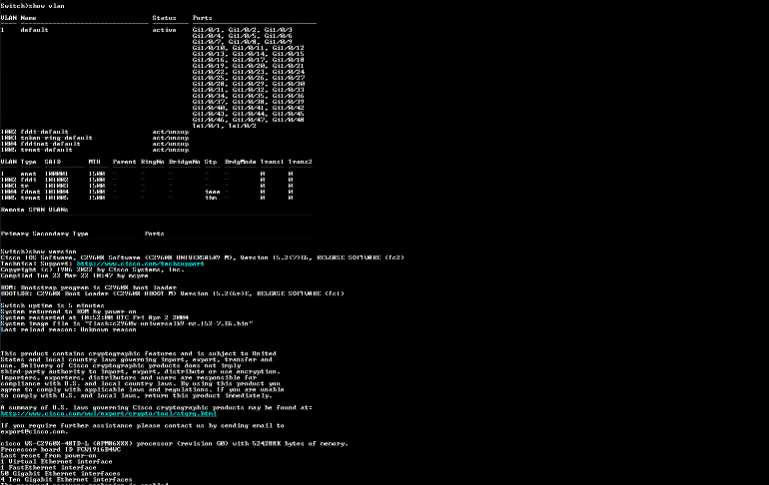769x485 pixels.
Task: Select the 'Status' column header in VLAN table
Action: [x=164, y=18]
